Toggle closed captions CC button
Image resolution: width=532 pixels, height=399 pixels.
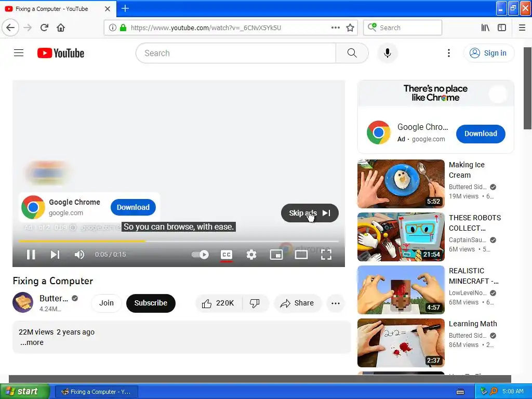click(227, 255)
